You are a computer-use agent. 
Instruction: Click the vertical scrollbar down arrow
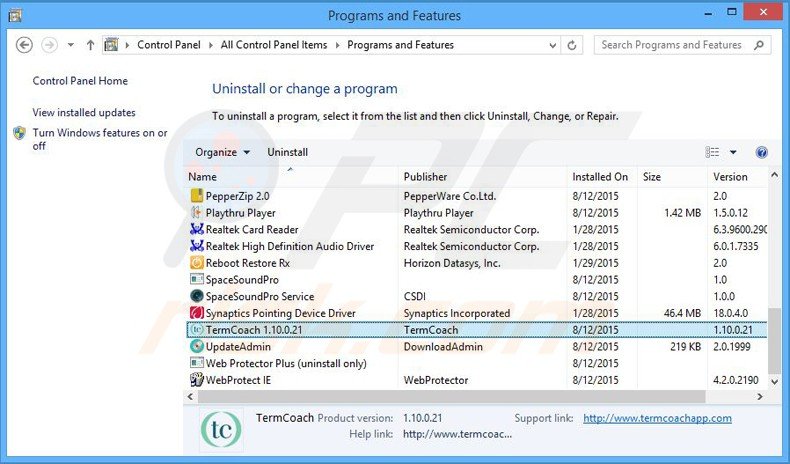coord(774,382)
